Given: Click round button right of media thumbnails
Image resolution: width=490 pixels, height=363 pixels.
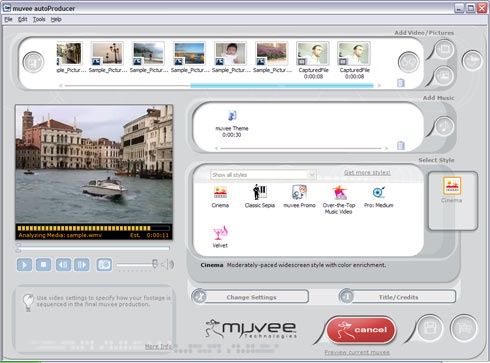Looking at the screenshot, I should (408, 62).
